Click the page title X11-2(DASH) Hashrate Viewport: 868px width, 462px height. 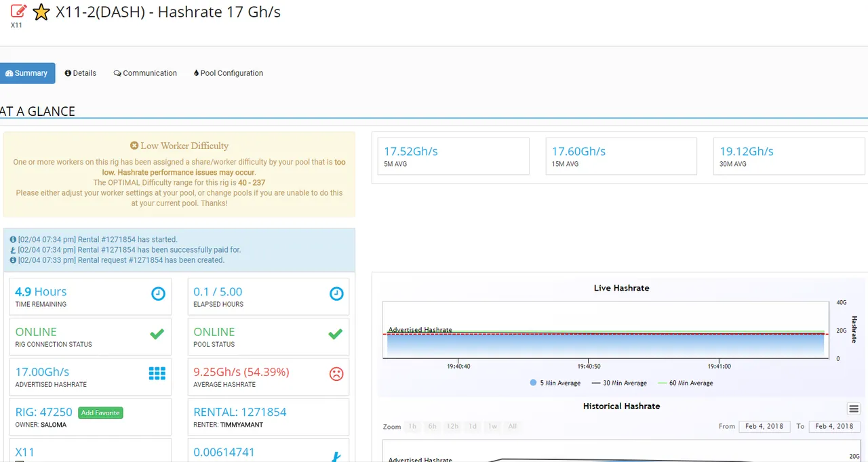(x=167, y=12)
